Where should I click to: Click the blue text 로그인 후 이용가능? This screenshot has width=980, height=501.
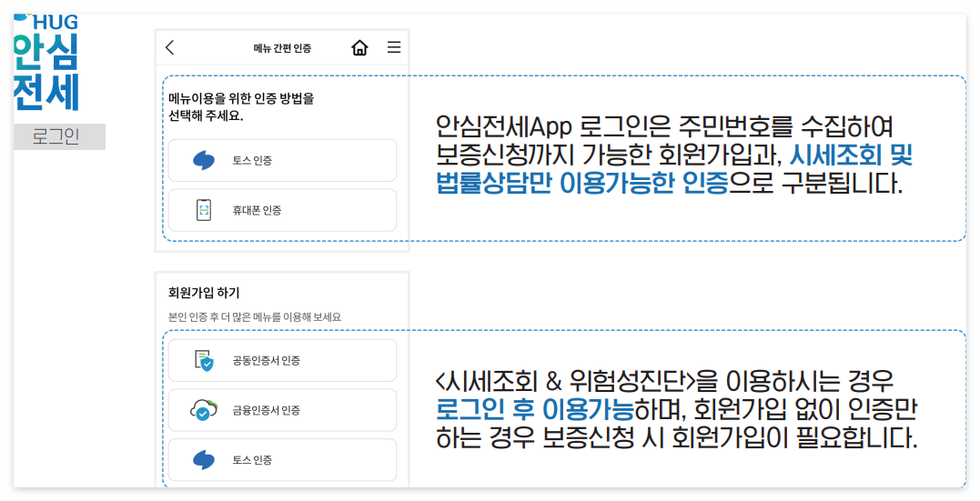(x=534, y=410)
